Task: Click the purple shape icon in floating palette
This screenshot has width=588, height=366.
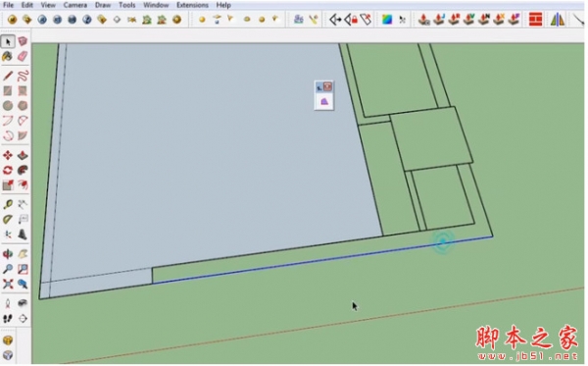Action: tap(324, 101)
